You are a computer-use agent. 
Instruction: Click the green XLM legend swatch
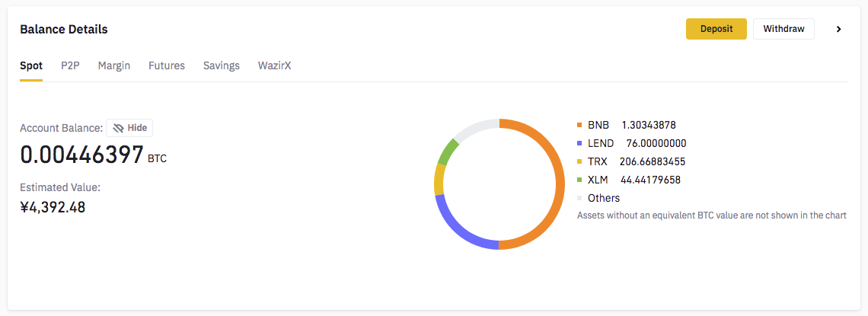coord(579,180)
